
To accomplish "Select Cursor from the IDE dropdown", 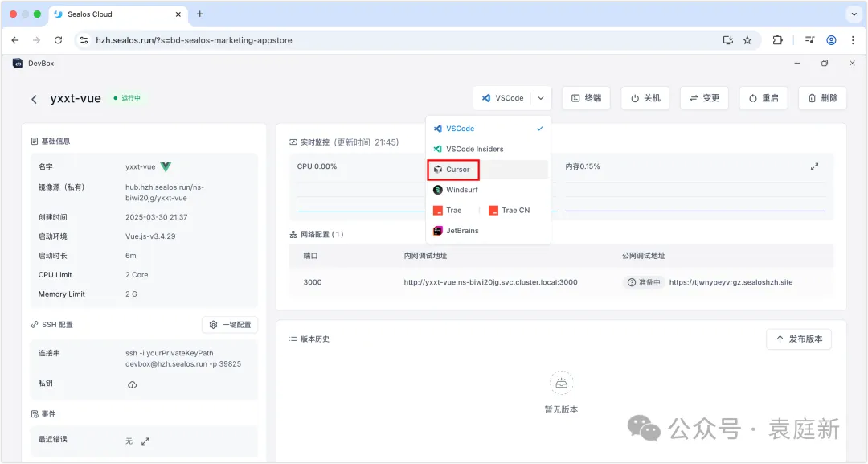I will coord(488,170).
